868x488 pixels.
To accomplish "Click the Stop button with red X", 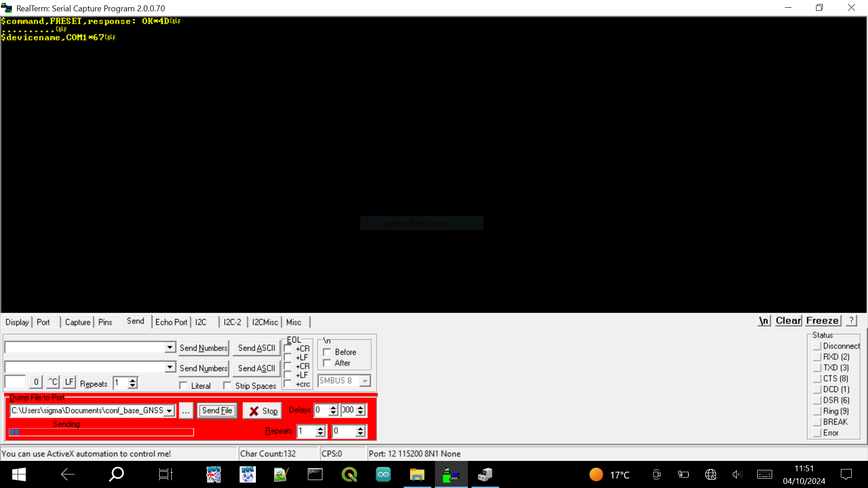I will (x=263, y=411).
